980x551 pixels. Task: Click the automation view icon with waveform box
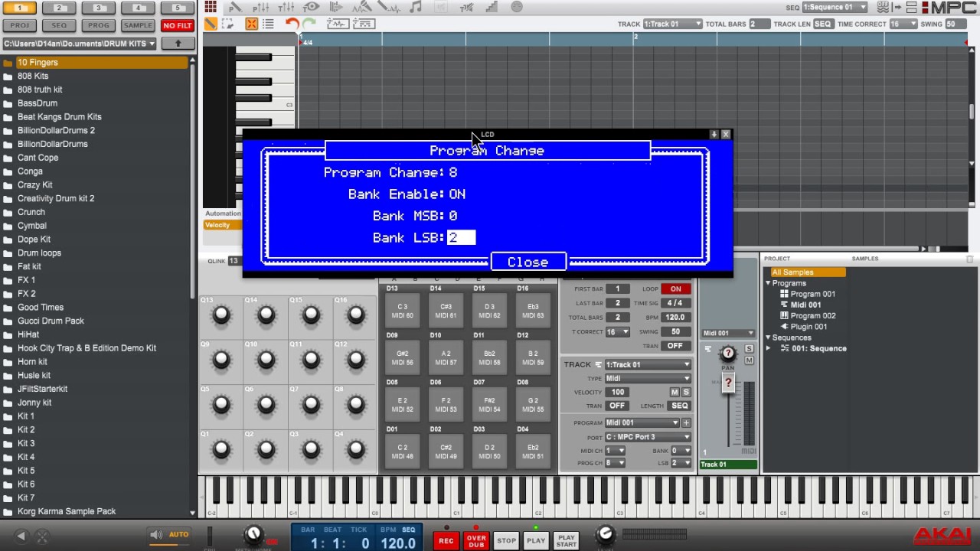337,24
